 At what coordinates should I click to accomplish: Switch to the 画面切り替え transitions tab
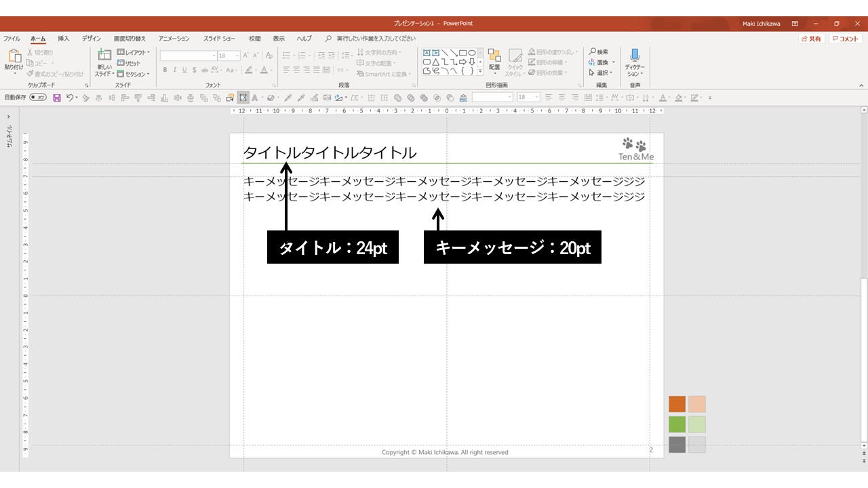click(130, 39)
